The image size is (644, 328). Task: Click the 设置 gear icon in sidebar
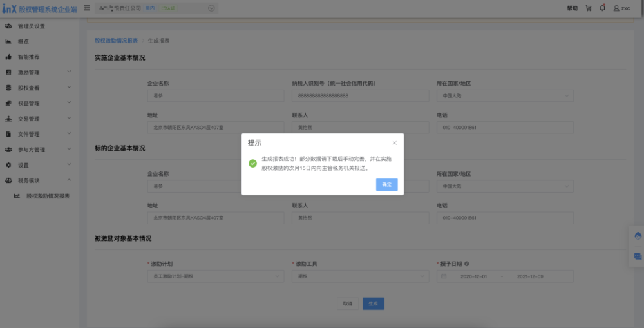tap(8, 165)
